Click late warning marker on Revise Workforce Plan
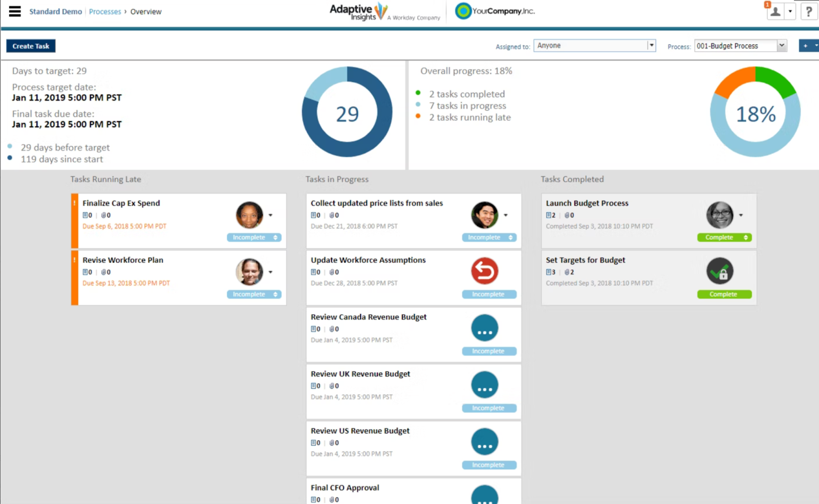The height and width of the screenshot is (504, 819). coord(74,277)
